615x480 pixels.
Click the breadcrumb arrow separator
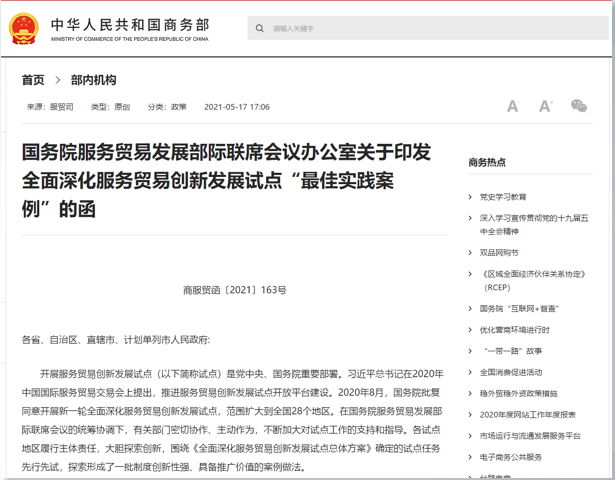[58, 80]
